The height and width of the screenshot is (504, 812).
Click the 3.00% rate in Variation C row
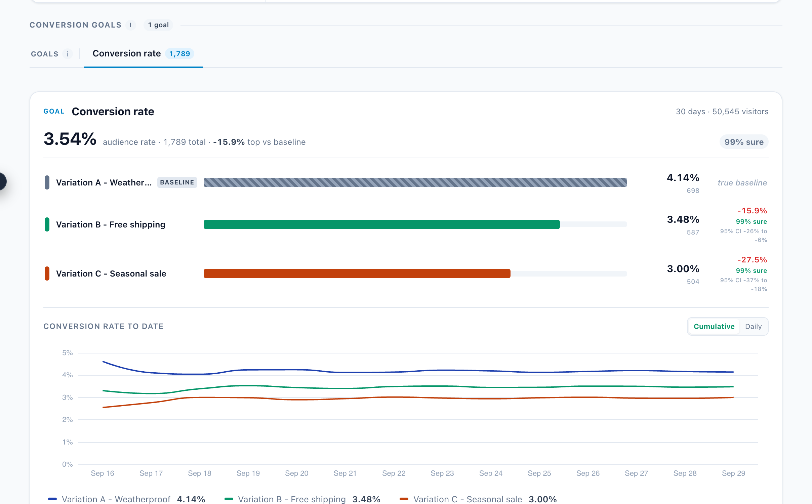[683, 269]
